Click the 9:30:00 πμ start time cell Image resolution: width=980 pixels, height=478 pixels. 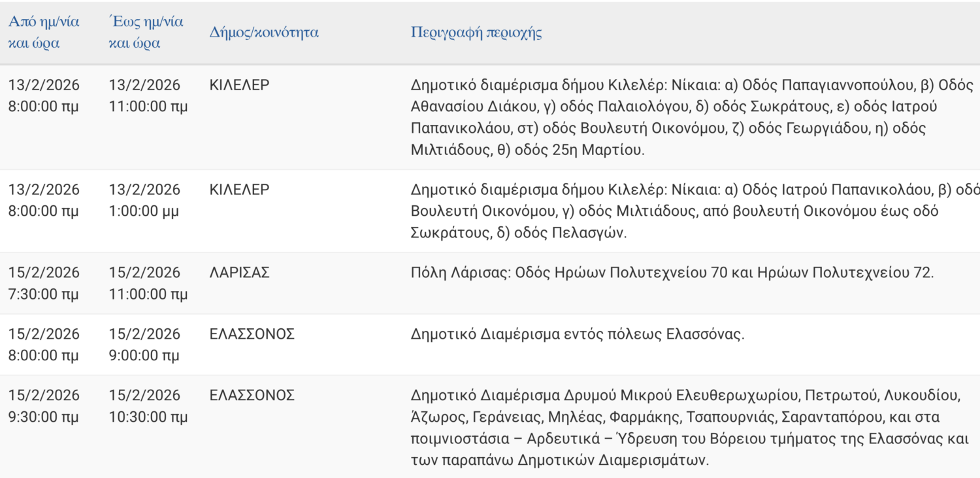(43, 417)
